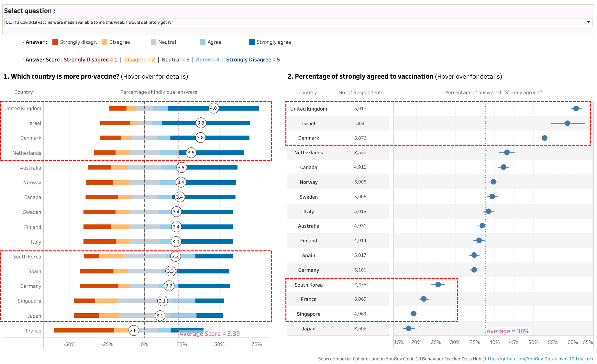Select the Israel dot in percentage chart
597x364 pixels.
click(567, 123)
